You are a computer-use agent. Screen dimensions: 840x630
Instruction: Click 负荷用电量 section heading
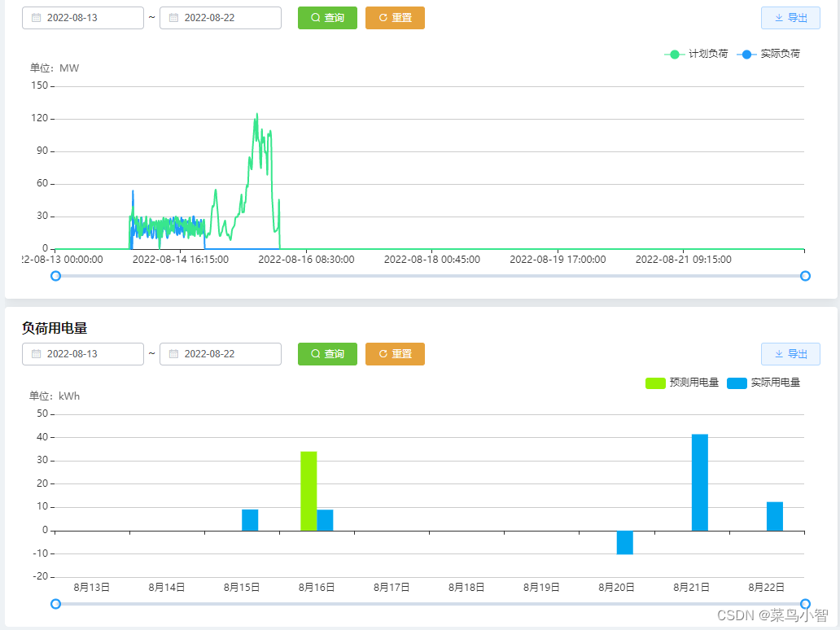(55, 328)
